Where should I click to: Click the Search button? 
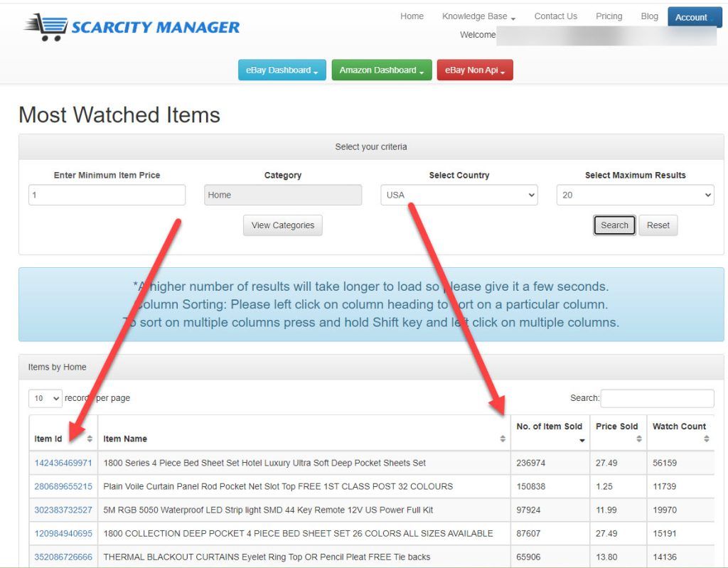point(614,225)
